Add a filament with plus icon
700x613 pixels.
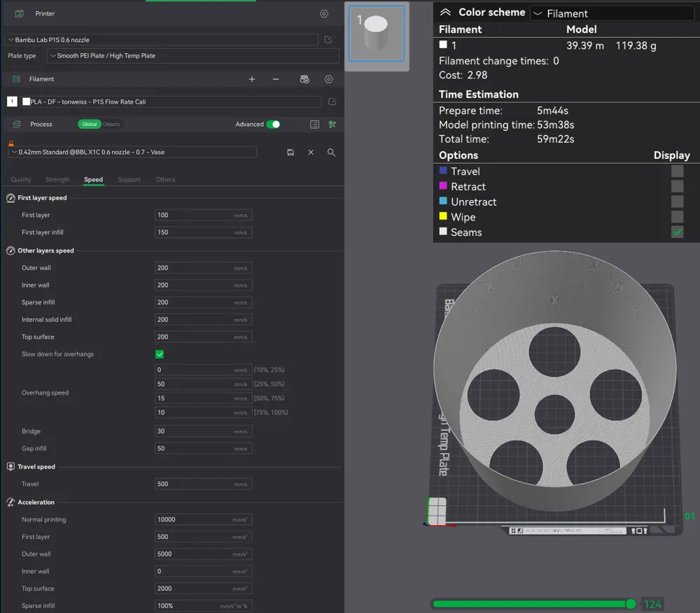252,79
